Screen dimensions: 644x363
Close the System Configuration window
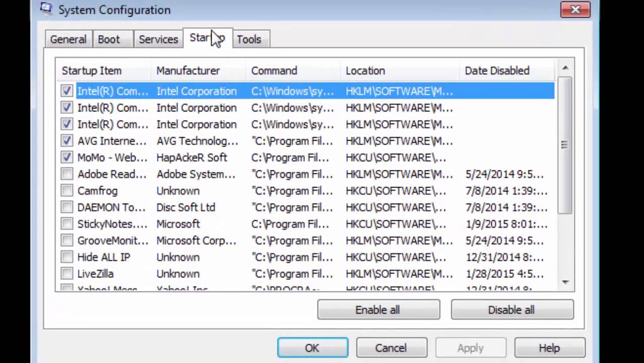coord(575,9)
